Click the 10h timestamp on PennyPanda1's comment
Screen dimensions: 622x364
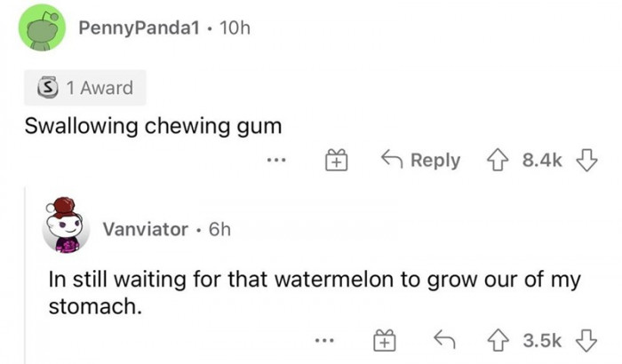(x=235, y=29)
